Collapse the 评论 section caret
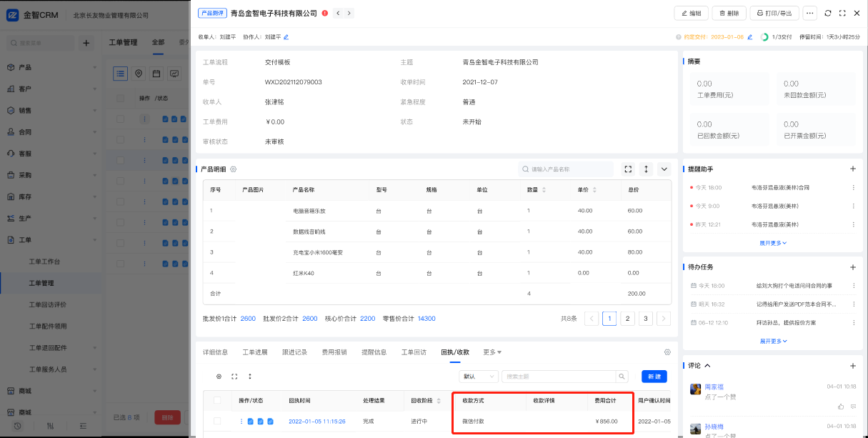The width and height of the screenshot is (868, 438). click(x=708, y=365)
